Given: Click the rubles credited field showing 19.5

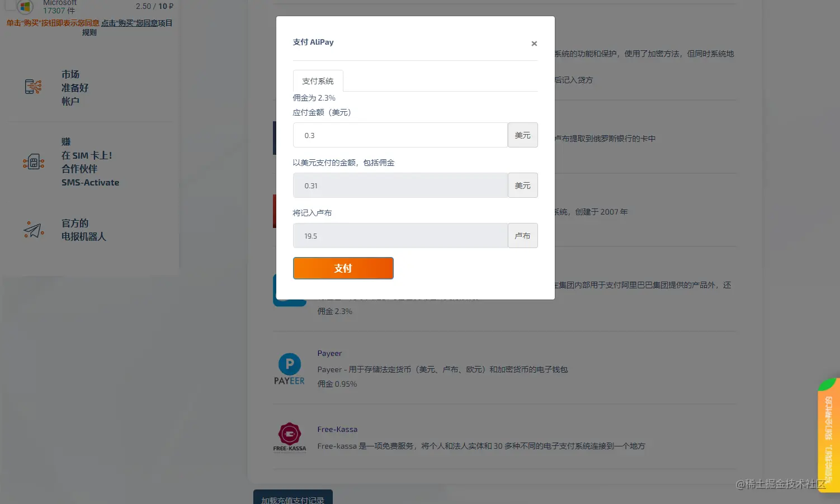Looking at the screenshot, I should point(400,236).
